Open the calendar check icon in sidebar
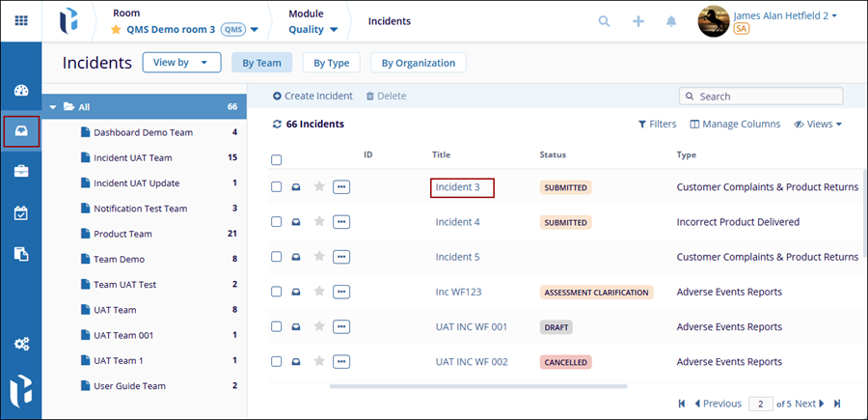Screen dimensions: 868x420 (20, 213)
